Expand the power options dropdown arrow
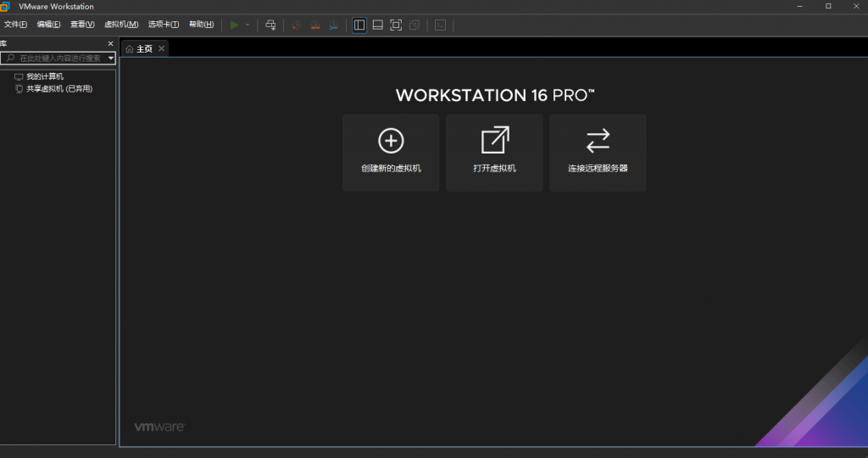 248,25
